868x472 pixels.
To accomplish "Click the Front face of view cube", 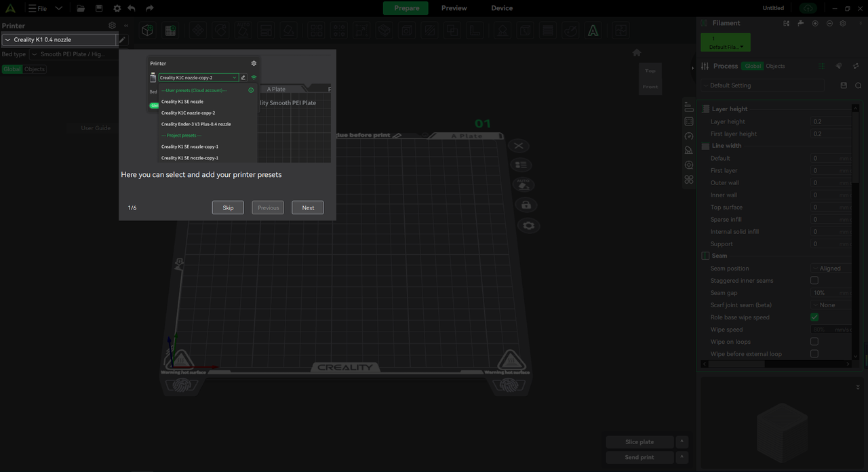I will click(x=650, y=87).
